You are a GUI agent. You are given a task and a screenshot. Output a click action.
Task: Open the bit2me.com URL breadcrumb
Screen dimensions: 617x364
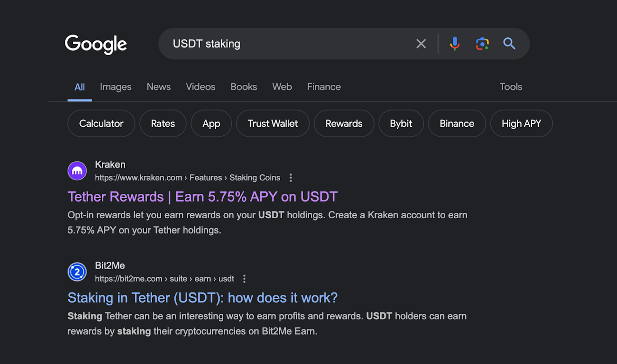(164, 278)
